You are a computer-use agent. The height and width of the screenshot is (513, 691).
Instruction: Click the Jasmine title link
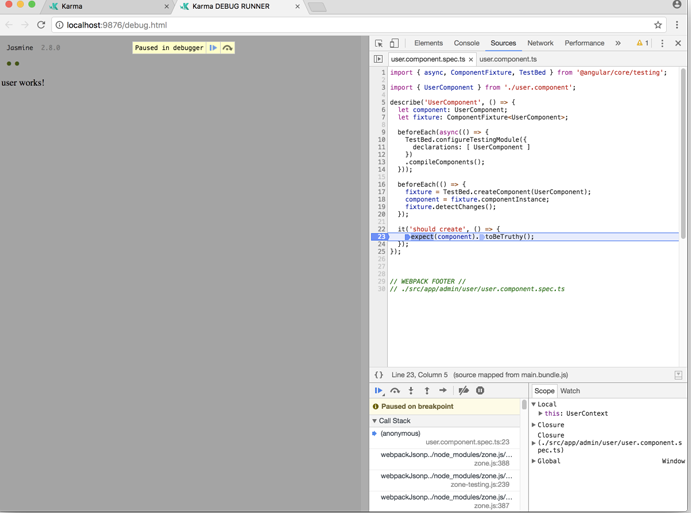tap(20, 48)
